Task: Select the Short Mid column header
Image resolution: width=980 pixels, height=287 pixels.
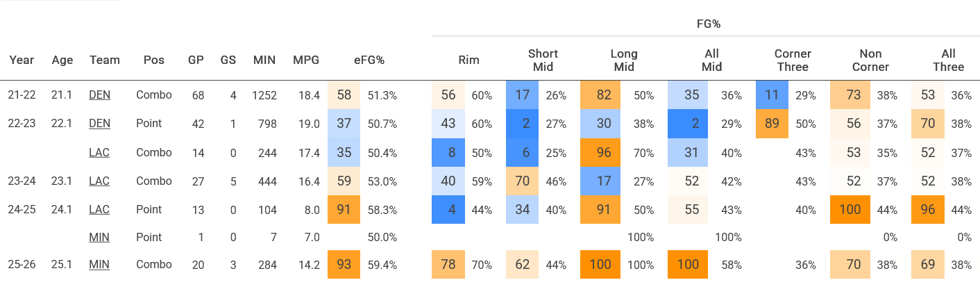Action: click(x=543, y=60)
